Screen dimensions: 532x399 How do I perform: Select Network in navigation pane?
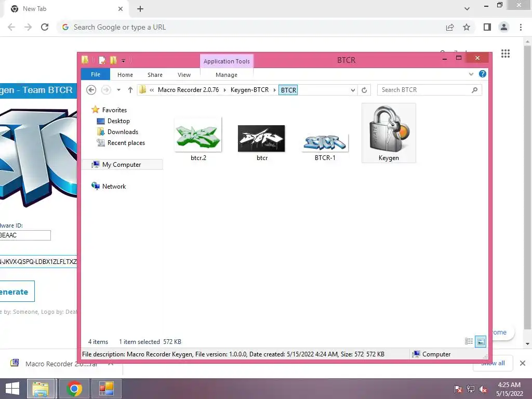click(109, 187)
